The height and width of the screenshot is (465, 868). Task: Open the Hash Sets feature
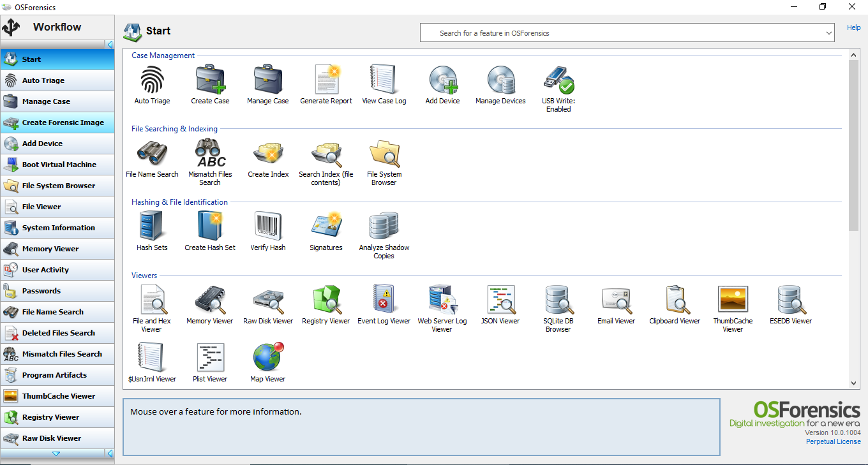click(x=152, y=227)
